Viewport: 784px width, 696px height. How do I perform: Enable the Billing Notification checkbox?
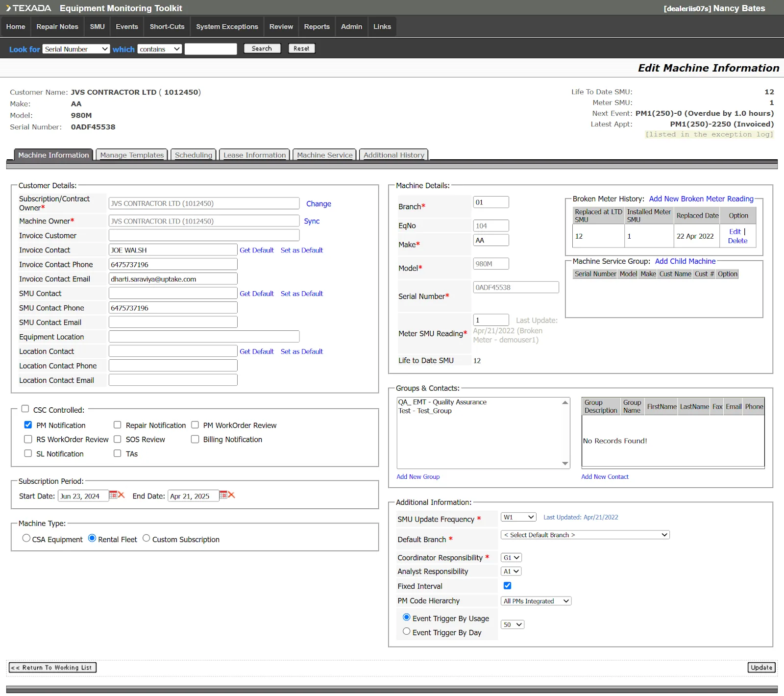pos(195,439)
